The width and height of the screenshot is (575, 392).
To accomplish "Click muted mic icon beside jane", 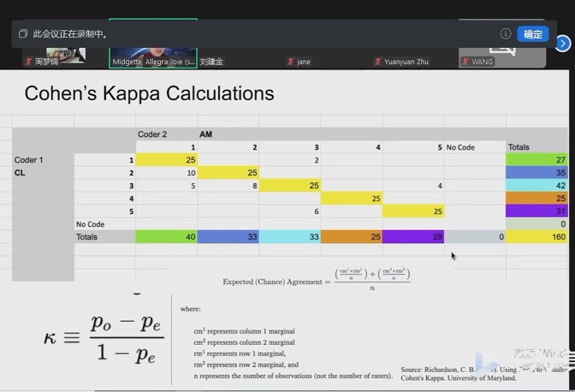I will 290,62.
